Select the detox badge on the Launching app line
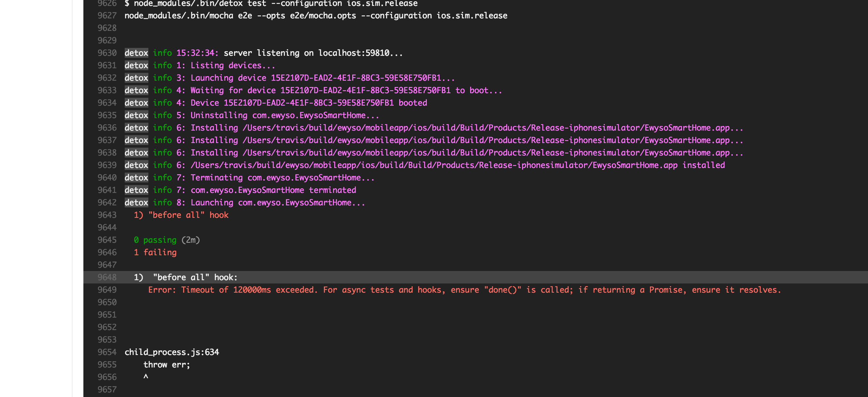868x397 pixels. click(x=136, y=202)
